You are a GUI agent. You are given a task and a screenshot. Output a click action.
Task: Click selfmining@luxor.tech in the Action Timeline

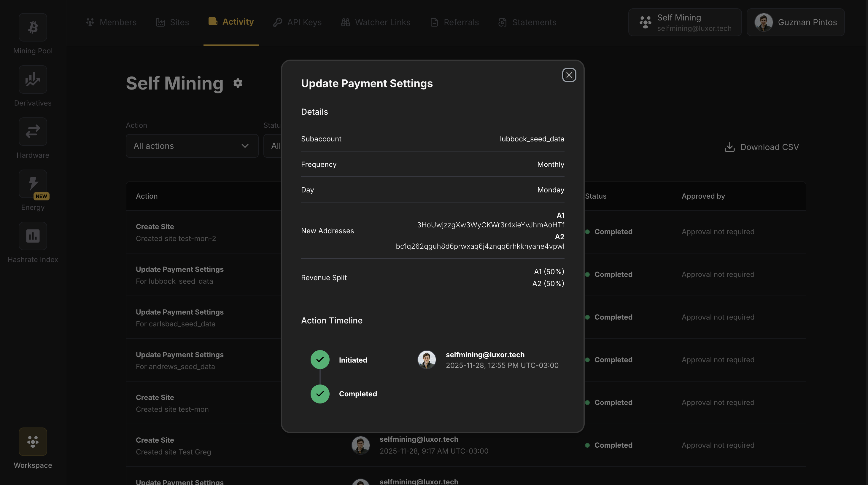point(485,355)
